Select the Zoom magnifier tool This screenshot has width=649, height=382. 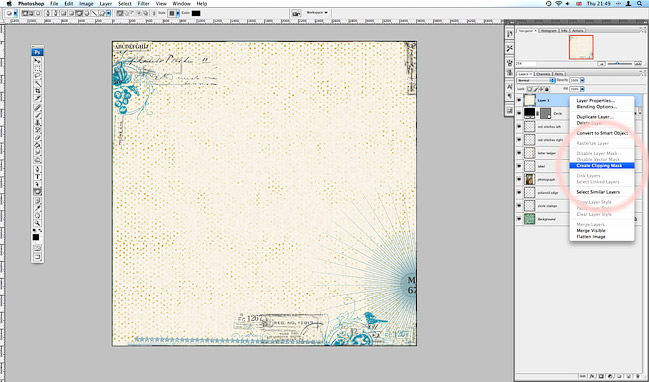37,223
